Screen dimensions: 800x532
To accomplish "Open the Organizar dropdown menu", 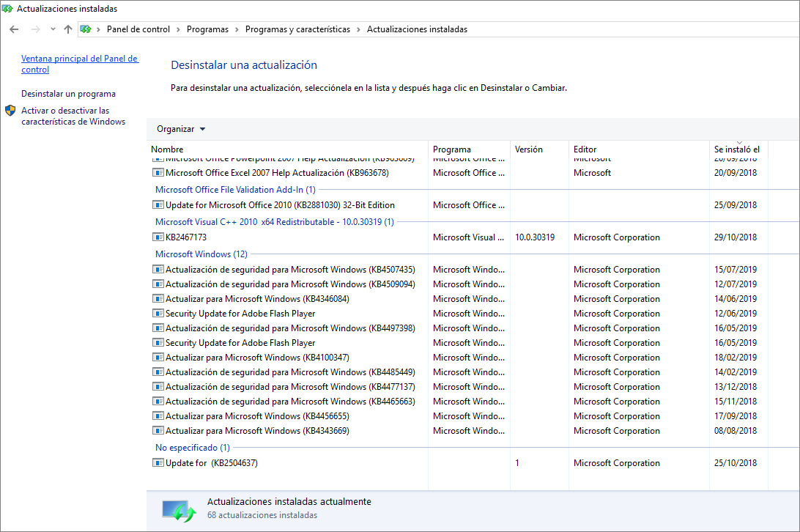I will [181, 129].
